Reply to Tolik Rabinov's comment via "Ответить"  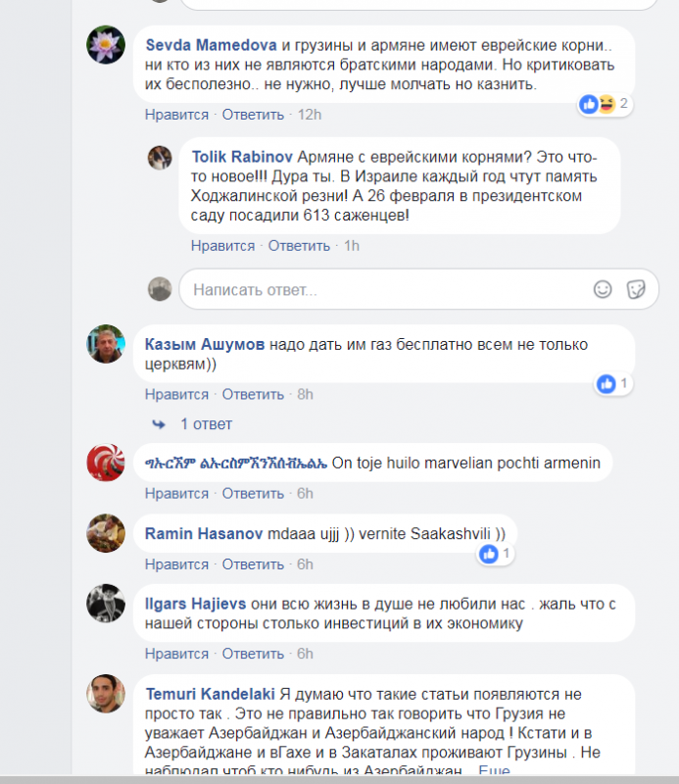point(299,246)
